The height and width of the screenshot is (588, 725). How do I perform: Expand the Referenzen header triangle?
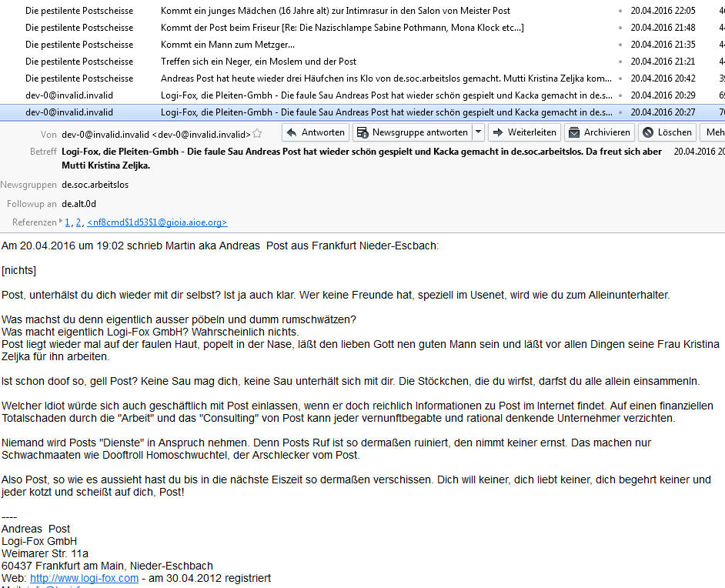pyautogui.click(x=61, y=221)
